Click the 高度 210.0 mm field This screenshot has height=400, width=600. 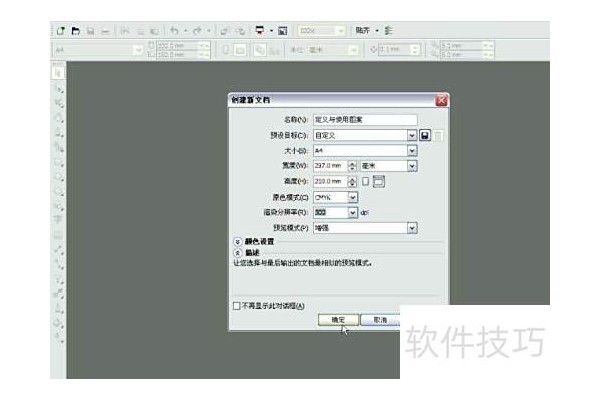[330, 181]
